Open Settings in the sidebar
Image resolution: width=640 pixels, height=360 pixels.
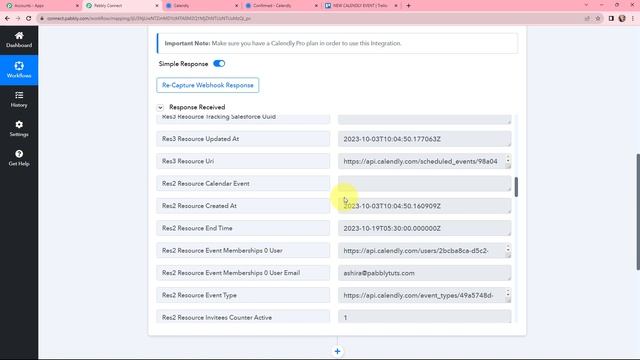coord(19,129)
